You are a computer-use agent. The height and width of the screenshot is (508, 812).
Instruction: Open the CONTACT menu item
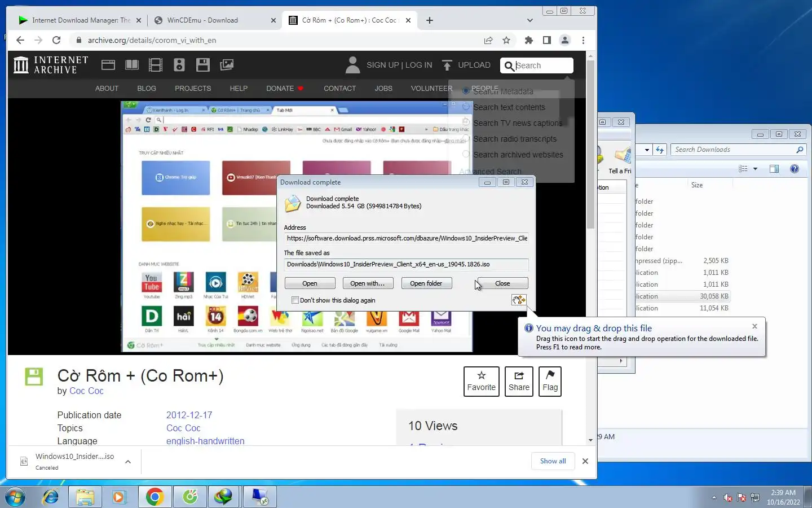point(339,88)
